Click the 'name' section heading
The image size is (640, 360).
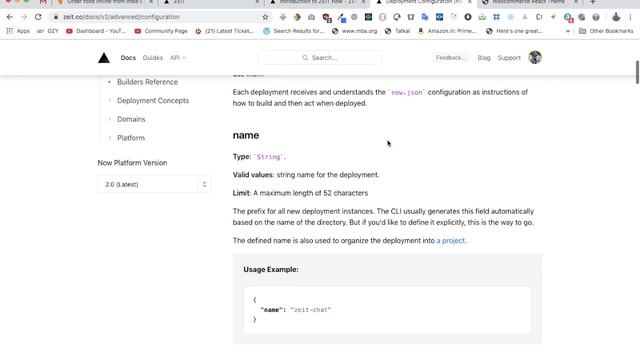(x=246, y=135)
